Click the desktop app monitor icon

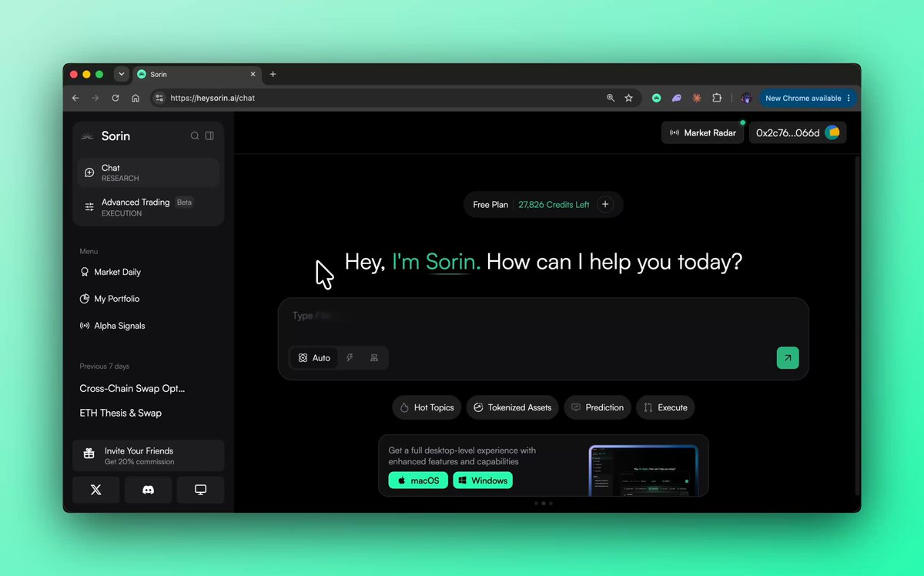(x=200, y=490)
